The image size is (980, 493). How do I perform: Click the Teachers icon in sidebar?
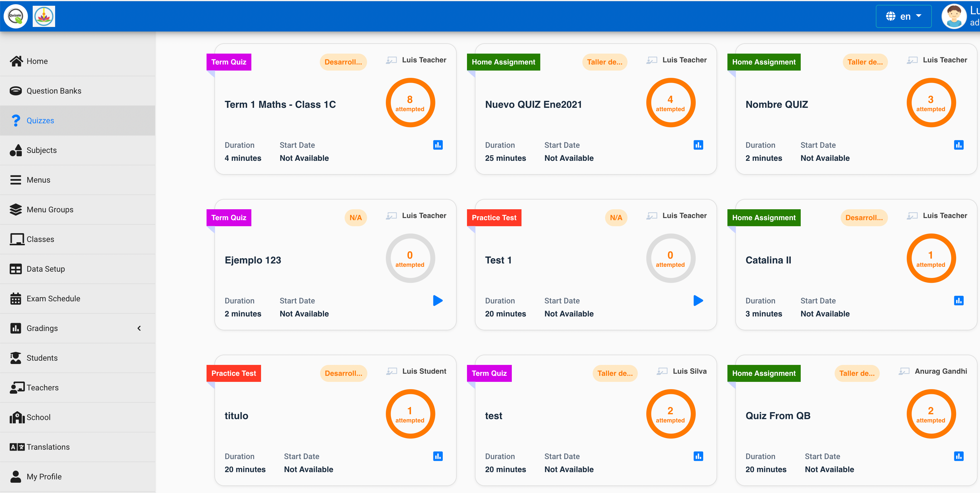pos(17,388)
